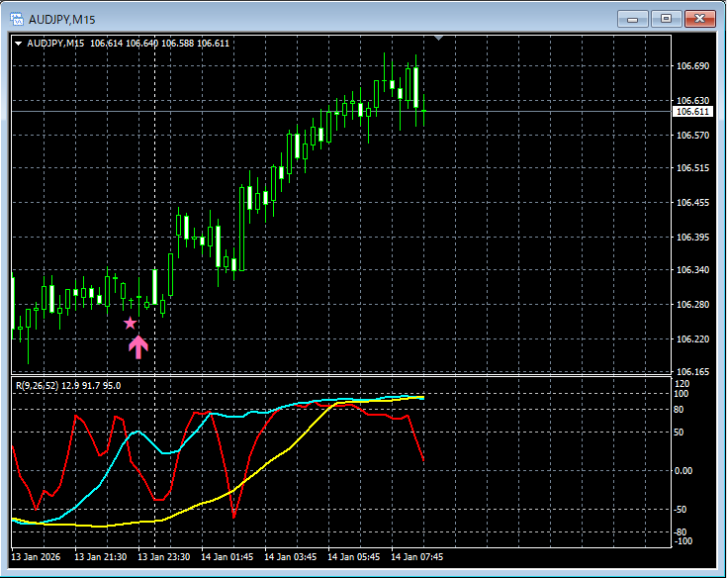Click the 106.220 price scale label

tap(692, 339)
